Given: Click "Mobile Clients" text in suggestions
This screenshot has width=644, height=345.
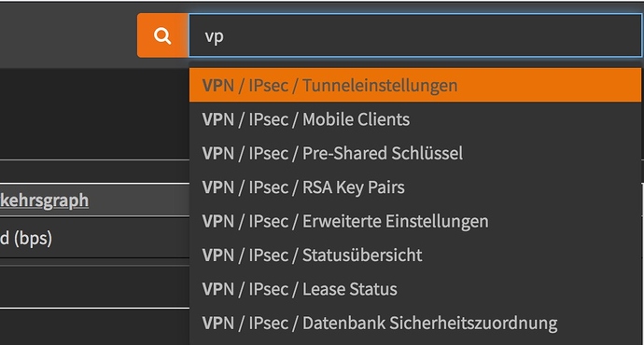Looking at the screenshot, I should (x=357, y=119).
